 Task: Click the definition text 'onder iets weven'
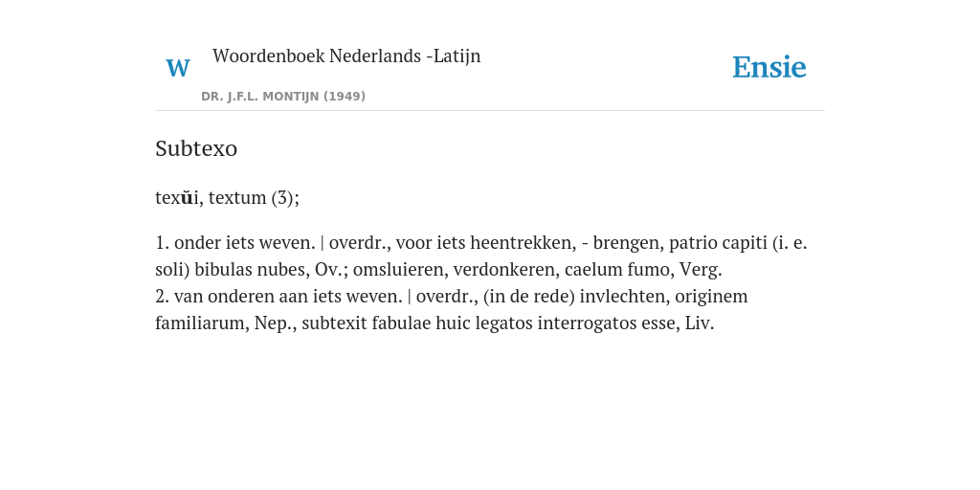click(244, 242)
